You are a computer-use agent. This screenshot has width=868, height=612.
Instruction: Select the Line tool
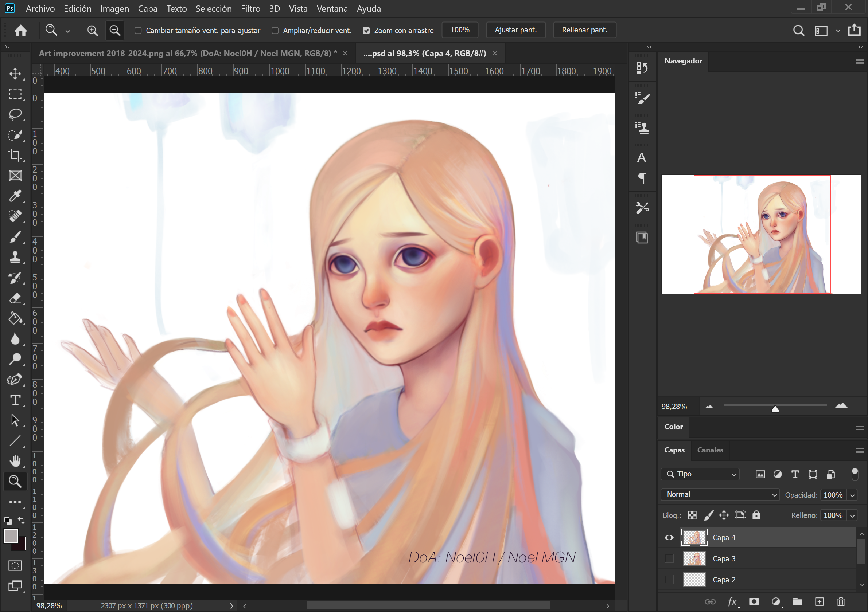(x=15, y=440)
